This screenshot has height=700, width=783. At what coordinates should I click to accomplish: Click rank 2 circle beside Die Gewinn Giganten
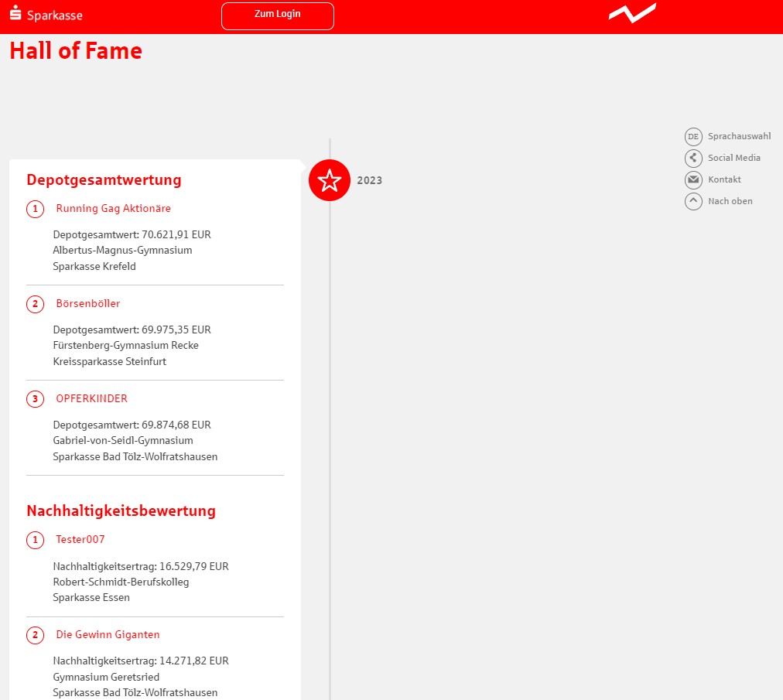[x=35, y=635]
